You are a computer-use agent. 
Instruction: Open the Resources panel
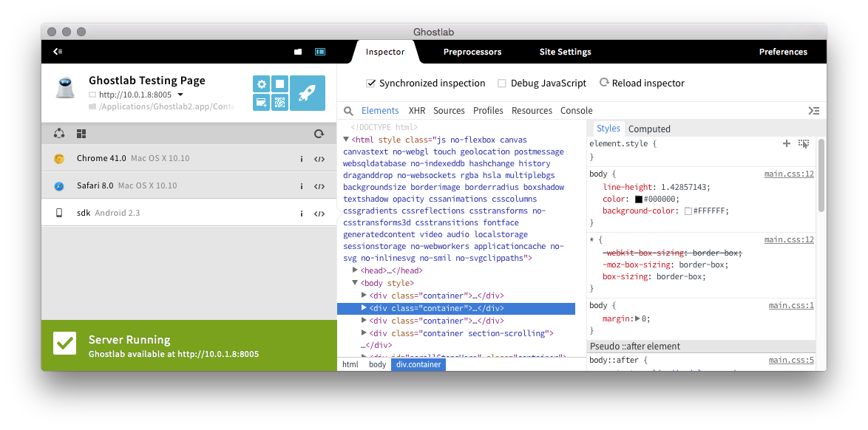click(532, 111)
